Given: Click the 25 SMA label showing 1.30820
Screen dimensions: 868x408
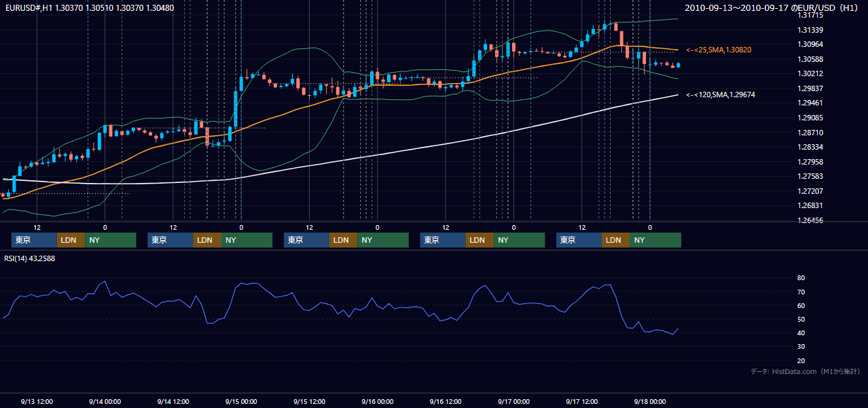Looking at the screenshot, I should pyautogui.click(x=719, y=50).
